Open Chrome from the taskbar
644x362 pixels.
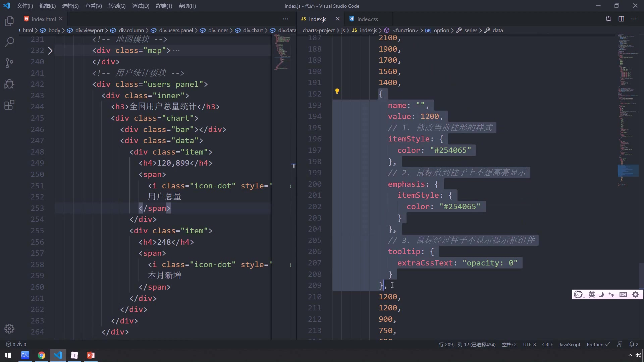pyautogui.click(x=42, y=355)
